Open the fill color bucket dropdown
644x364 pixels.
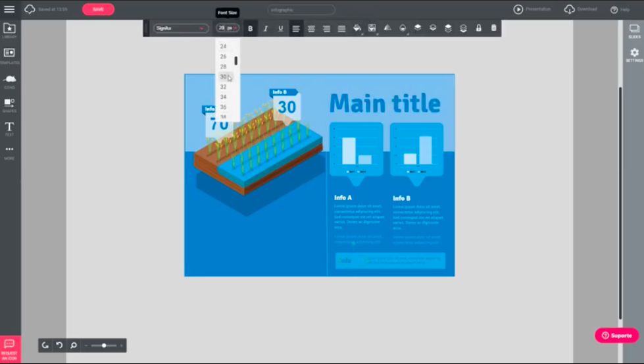pos(357,28)
